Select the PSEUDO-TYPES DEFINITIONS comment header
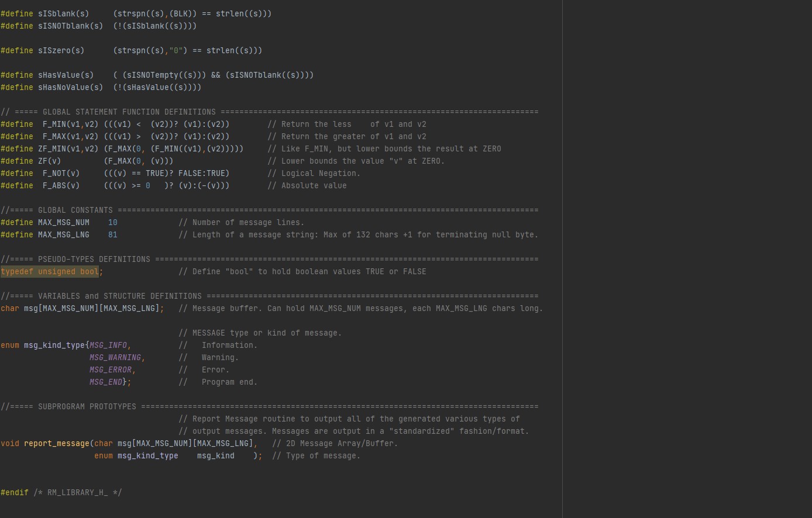 coord(270,260)
